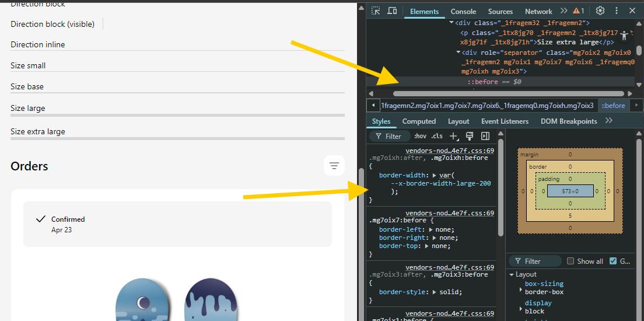Click the 573×0 content box in box model
The height and width of the screenshot is (321, 644).
[570, 191]
